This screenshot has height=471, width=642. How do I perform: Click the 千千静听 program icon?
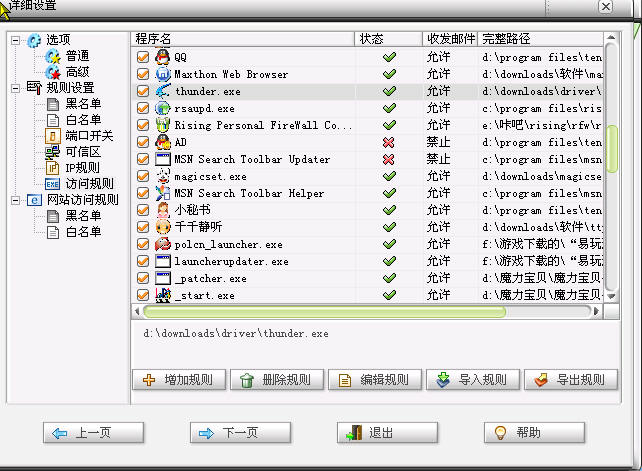[163, 227]
